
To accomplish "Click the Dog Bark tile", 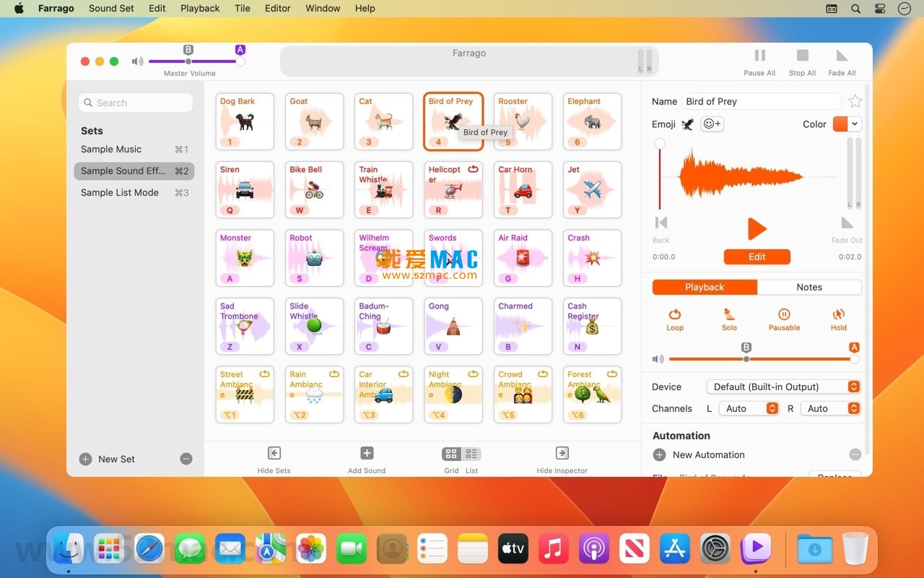I will (245, 121).
